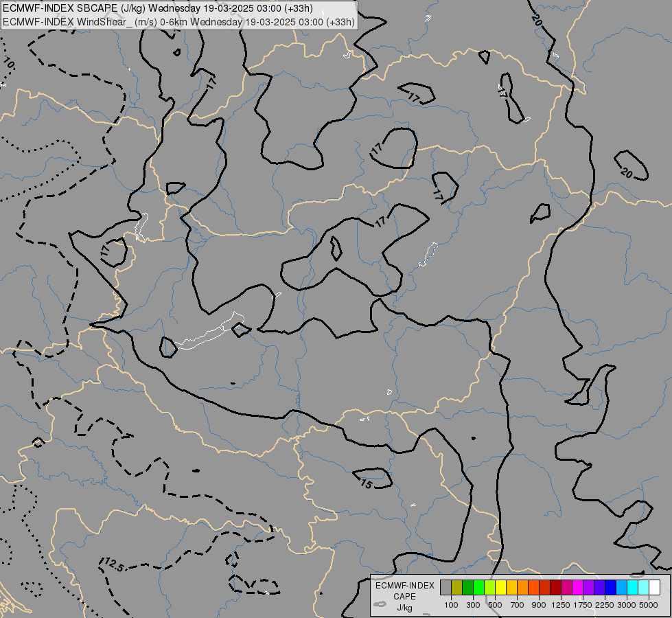
Task: Click the legend label "1250"
Action: point(561,605)
